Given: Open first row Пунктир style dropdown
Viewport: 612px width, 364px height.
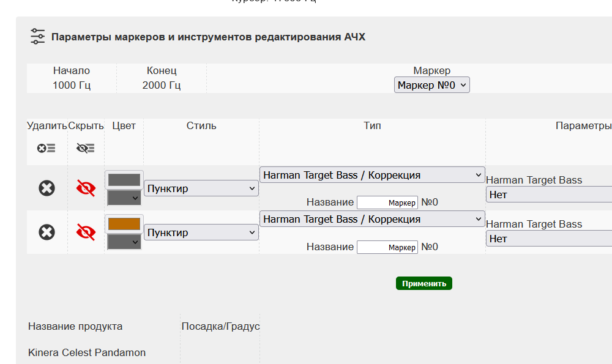Looking at the screenshot, I should click(201, 188).
